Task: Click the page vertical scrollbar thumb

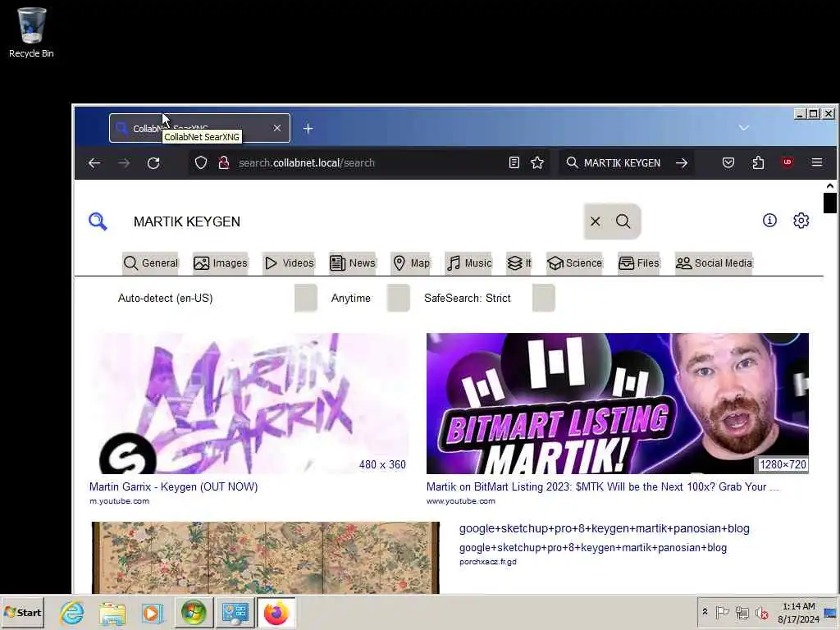Action: click(x=830, y=203)
